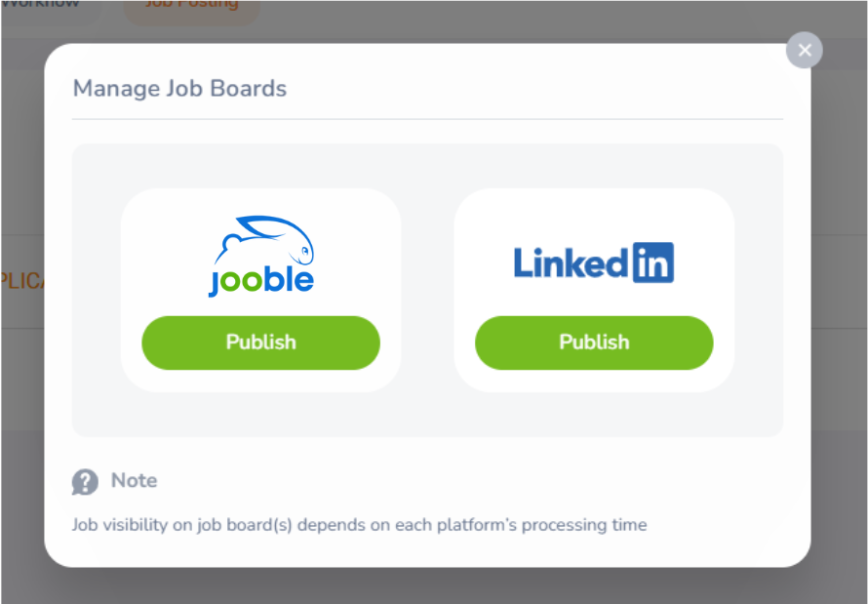Close the Manage Job Boards dialog
Image resolution: width=868 pixels, height=604 pixels.
[x=804, y=50]
